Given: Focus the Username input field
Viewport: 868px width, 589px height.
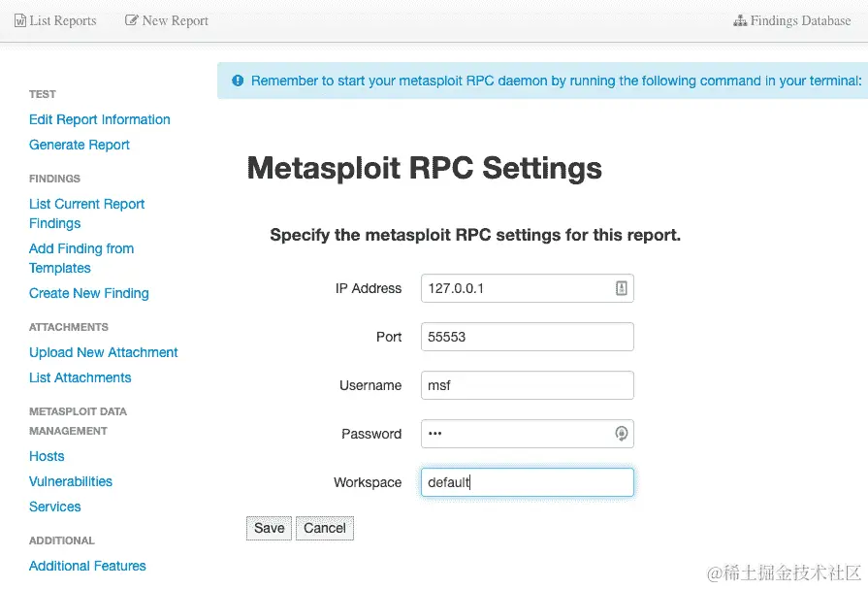Looking at the screenshot, I should [x=527, y=385].
